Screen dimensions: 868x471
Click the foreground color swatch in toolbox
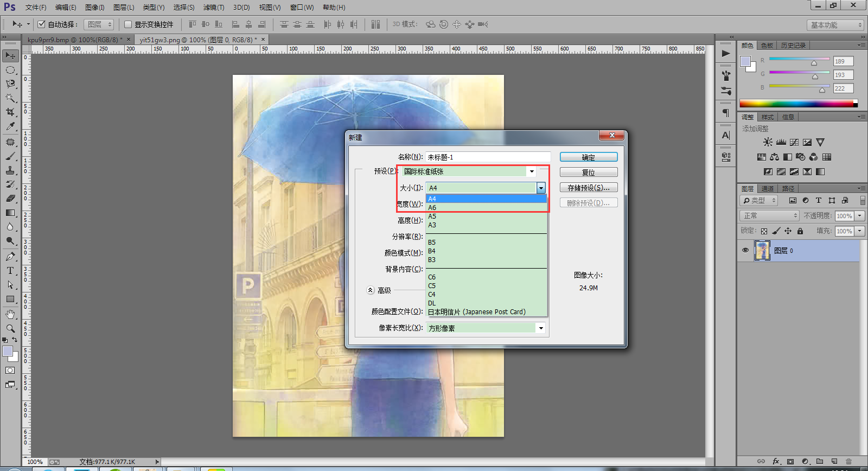[8, 352]
